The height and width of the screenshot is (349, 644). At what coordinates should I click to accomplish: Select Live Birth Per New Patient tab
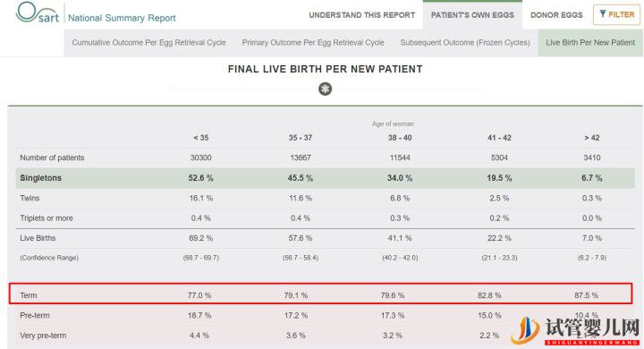tap(590, 42)
